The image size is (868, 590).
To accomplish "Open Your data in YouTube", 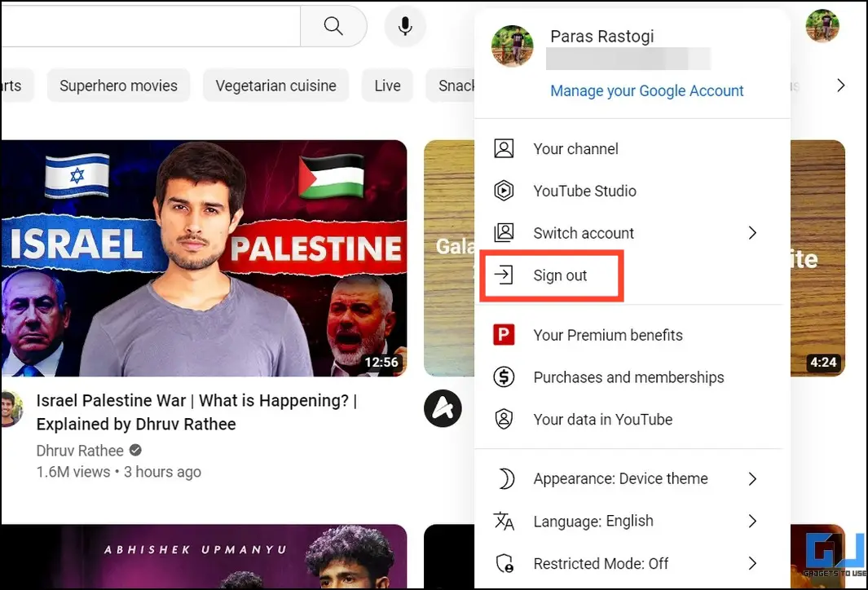I will point(632,419).
